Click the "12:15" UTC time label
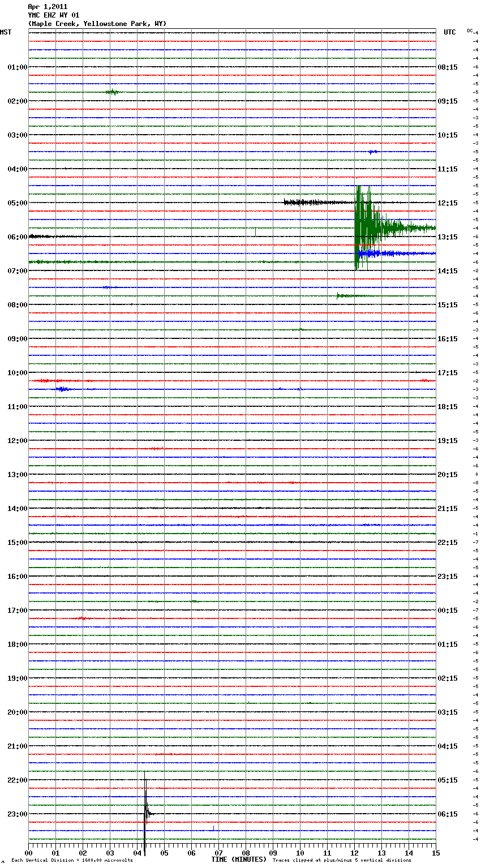This screenshot has height=868, width=481. click(448, 203)
